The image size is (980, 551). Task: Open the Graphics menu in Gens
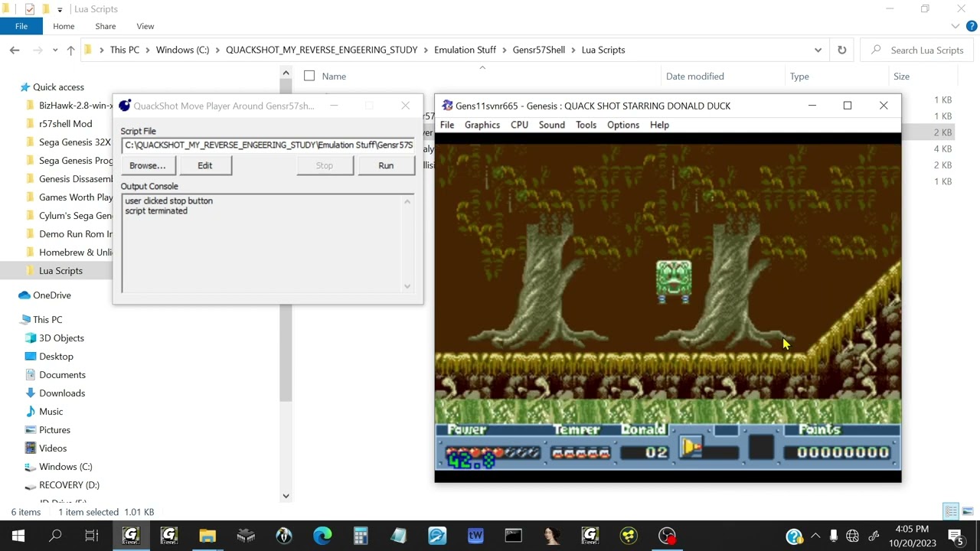pyautogui.click(x=482, y=125)
